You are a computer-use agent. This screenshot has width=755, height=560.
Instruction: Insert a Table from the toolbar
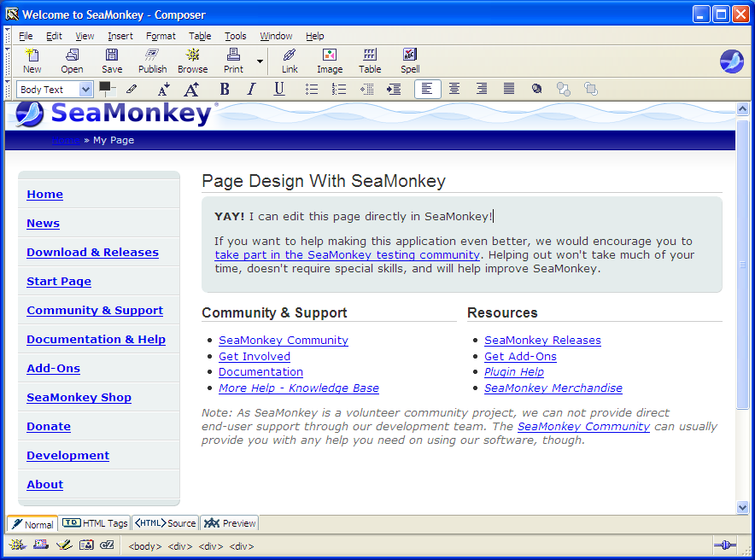point(370,61)
